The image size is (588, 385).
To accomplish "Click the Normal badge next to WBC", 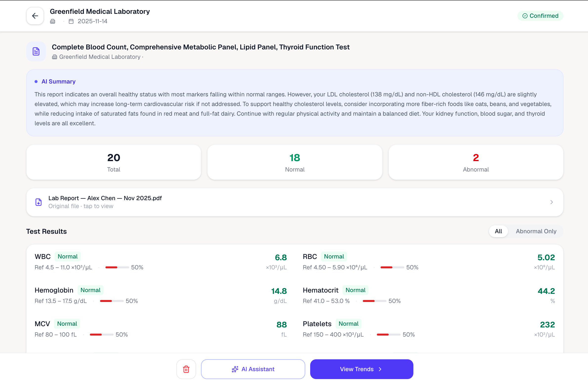I will click(x=68, y=257).
